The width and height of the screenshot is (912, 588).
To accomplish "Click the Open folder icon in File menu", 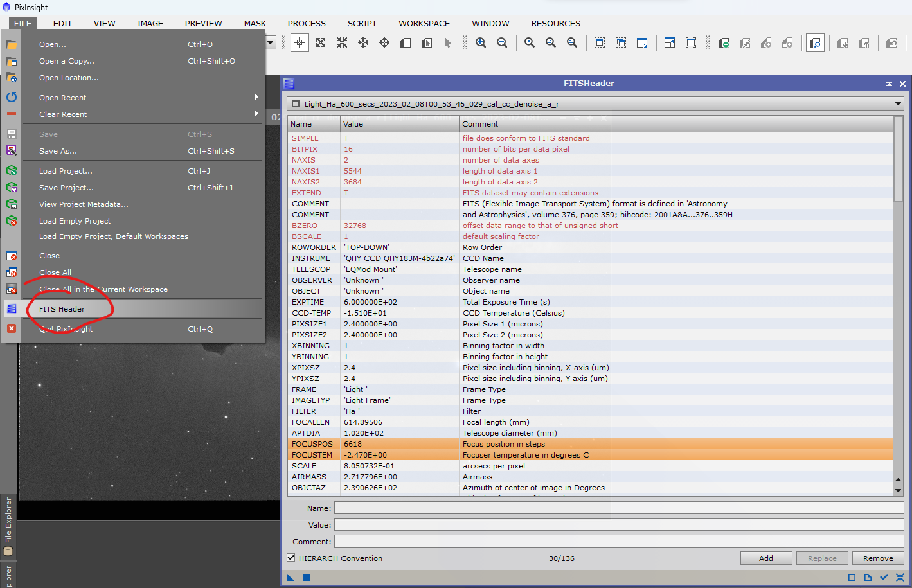I will click(x=12, y=44).
